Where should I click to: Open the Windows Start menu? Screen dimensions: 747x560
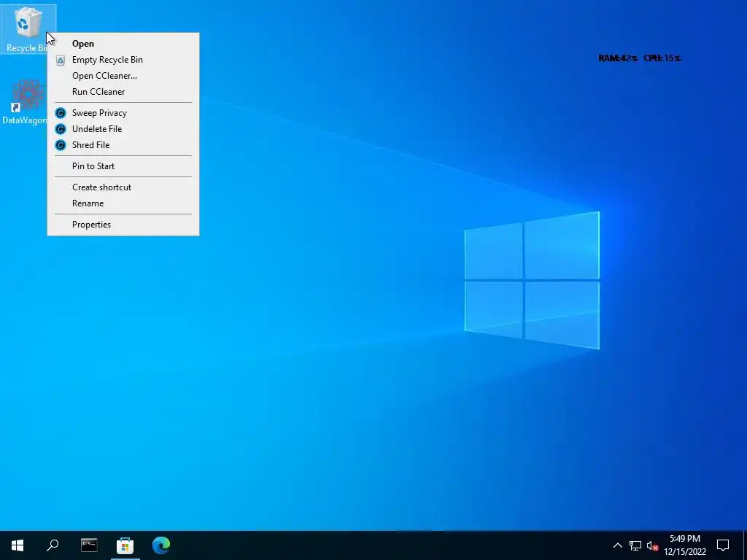click(18, 545)
